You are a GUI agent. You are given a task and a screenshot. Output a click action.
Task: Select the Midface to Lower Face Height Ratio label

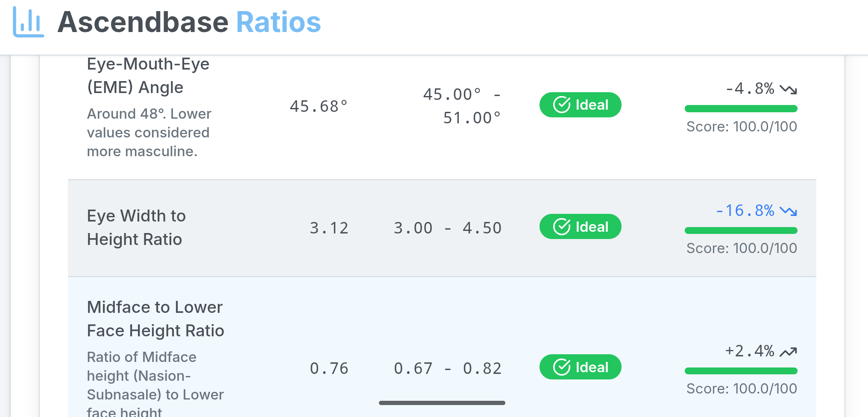click(x=155, y=319)
